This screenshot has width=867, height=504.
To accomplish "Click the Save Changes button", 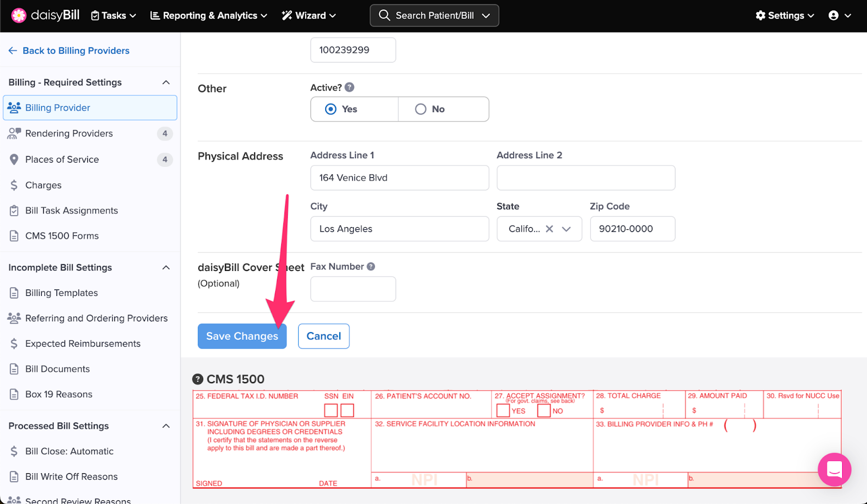I will click(x=242, y=336).
